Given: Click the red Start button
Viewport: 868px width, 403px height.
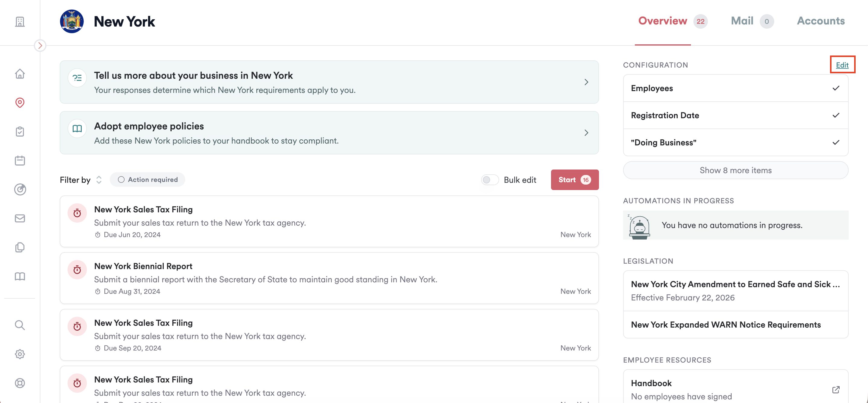Looking at the screenshot, I should click(x=575, y=180).
